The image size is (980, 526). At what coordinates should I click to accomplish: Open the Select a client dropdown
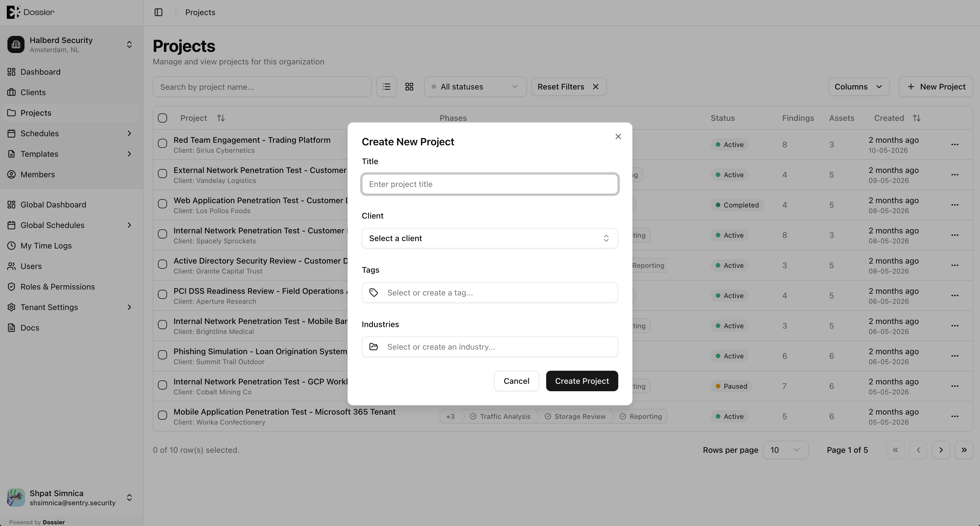pyautogui.click(x=490, y=238)
